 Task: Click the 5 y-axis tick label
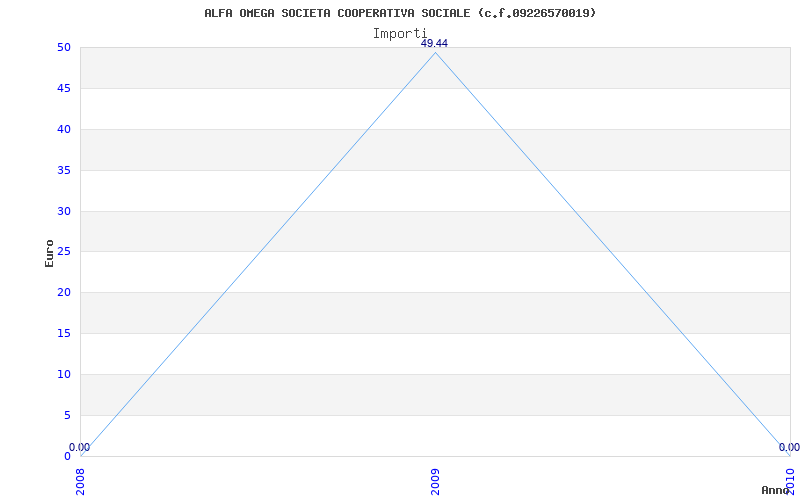(x=67, y=415)
